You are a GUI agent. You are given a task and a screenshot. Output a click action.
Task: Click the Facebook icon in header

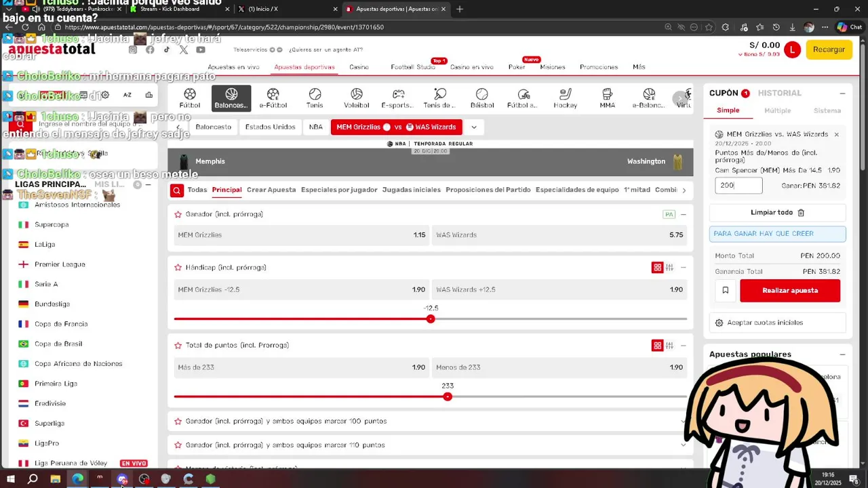[x=150, y=49]
